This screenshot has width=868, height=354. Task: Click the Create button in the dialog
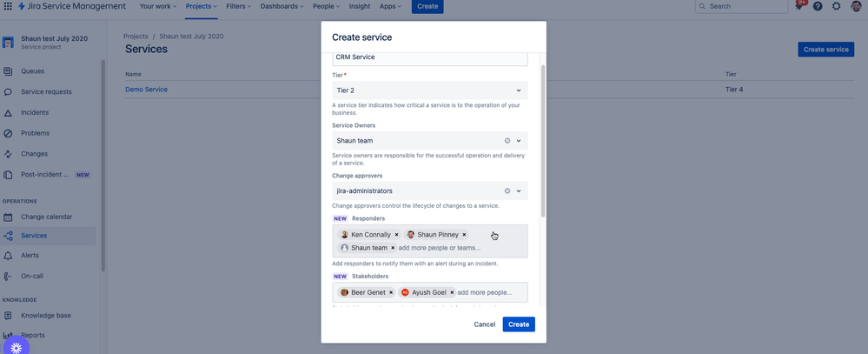point(519,324)
